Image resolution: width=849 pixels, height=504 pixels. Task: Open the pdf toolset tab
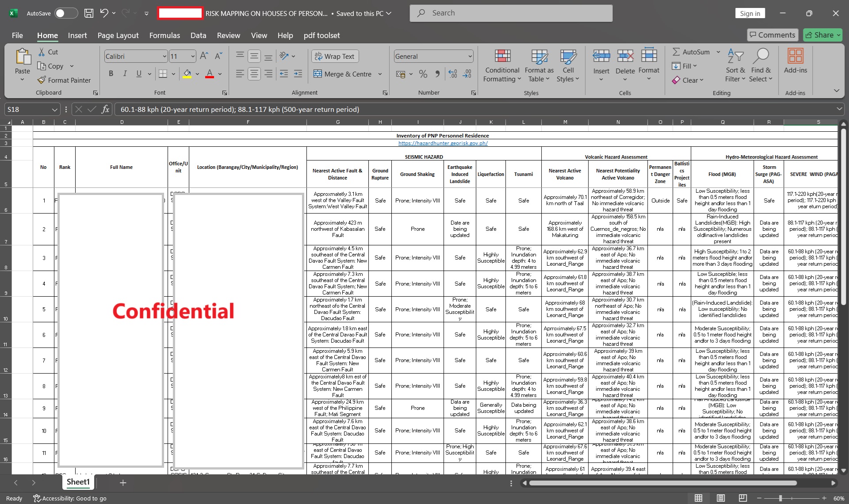click(321, 35)
